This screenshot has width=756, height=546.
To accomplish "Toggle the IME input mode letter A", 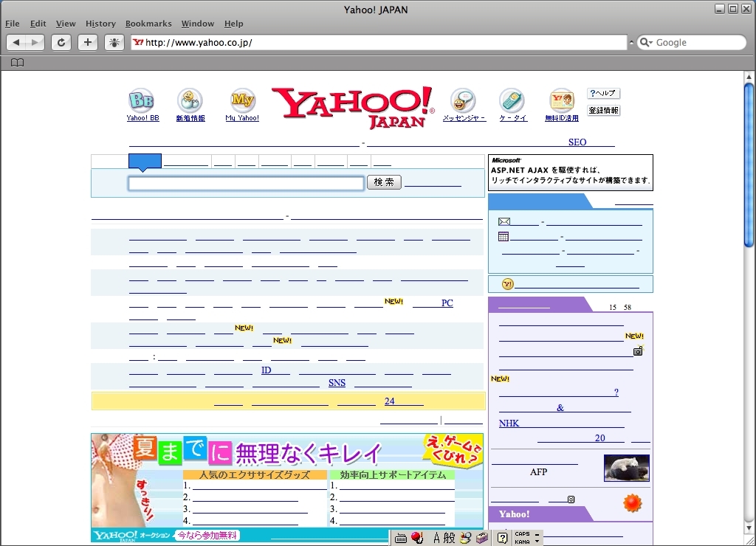I will [x=436, y=538].
